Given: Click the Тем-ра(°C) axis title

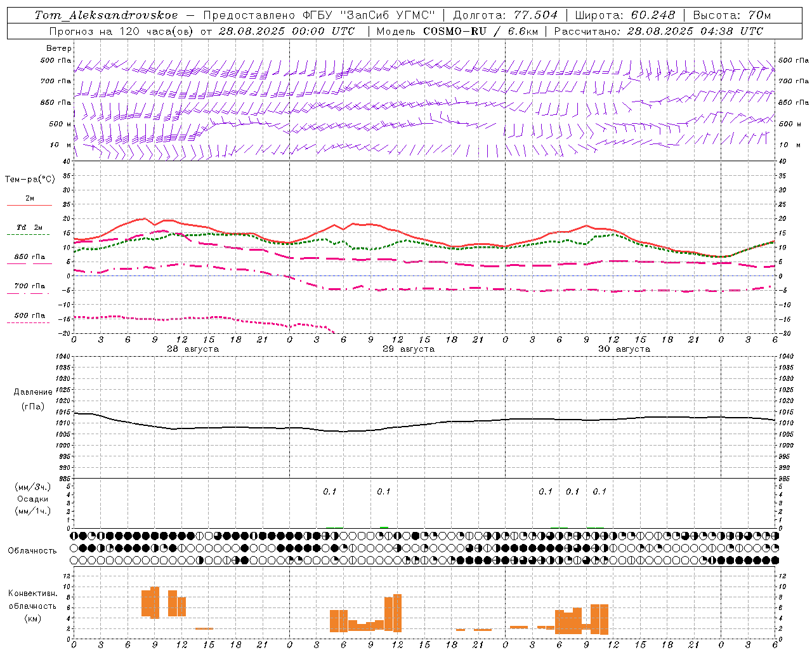Looking at the screenshot, I should point(30,180).
